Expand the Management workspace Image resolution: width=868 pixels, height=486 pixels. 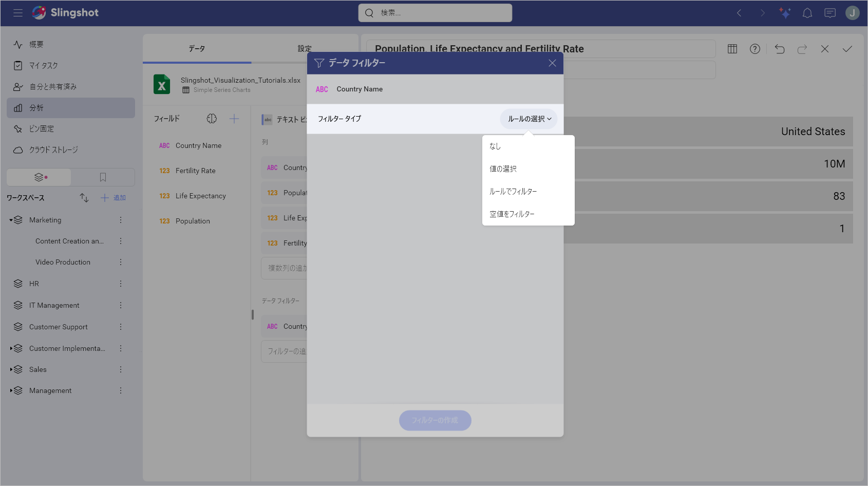(11, 390)
